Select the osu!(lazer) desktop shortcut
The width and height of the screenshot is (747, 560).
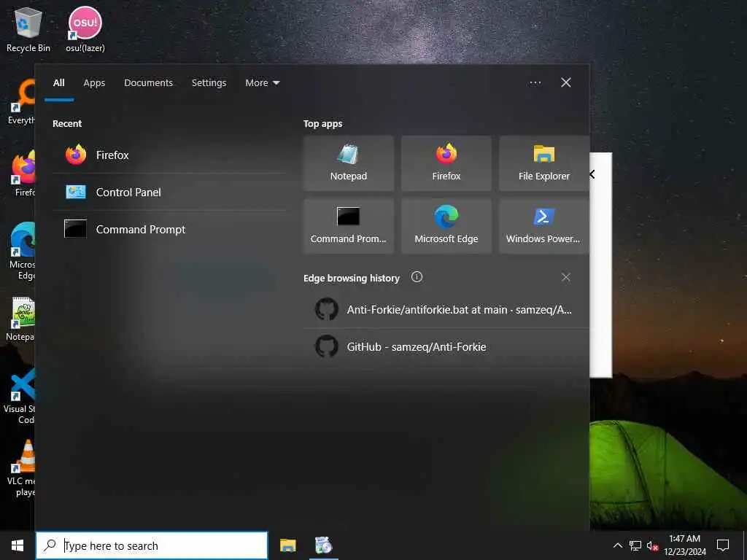tap(85, 29)
